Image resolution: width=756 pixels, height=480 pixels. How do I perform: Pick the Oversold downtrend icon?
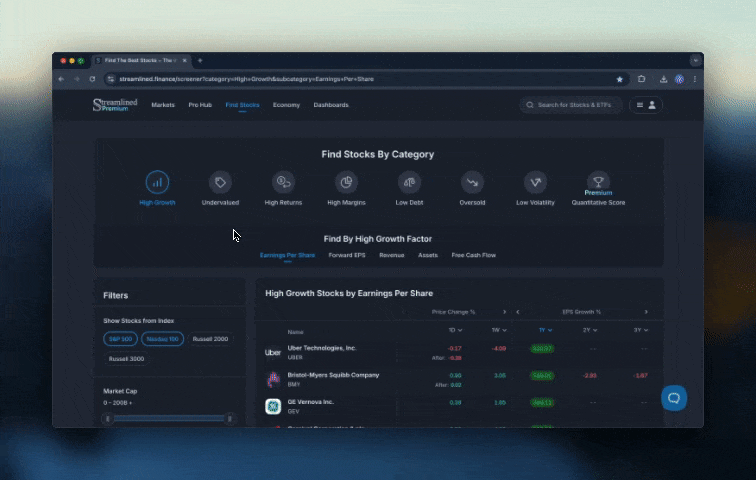tap(472, 183)
